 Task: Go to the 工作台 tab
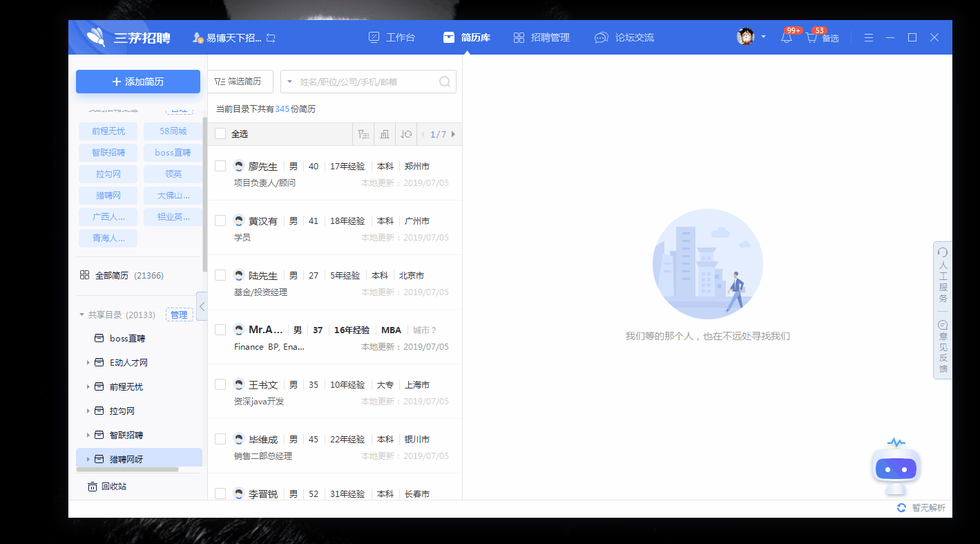coord(392,37)
